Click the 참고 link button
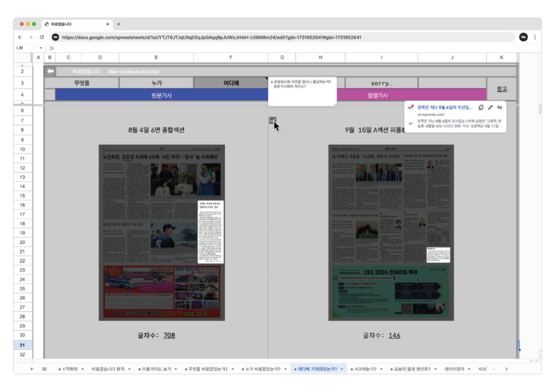This screenshot has width=555, height=392. click(501, 89)
